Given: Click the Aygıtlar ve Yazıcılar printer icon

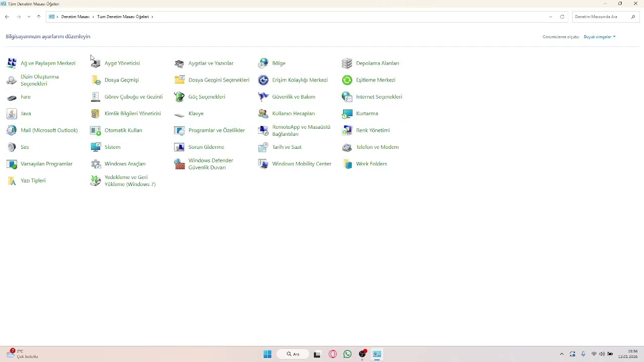Looking at the screenshot, I should click(180, 63).
